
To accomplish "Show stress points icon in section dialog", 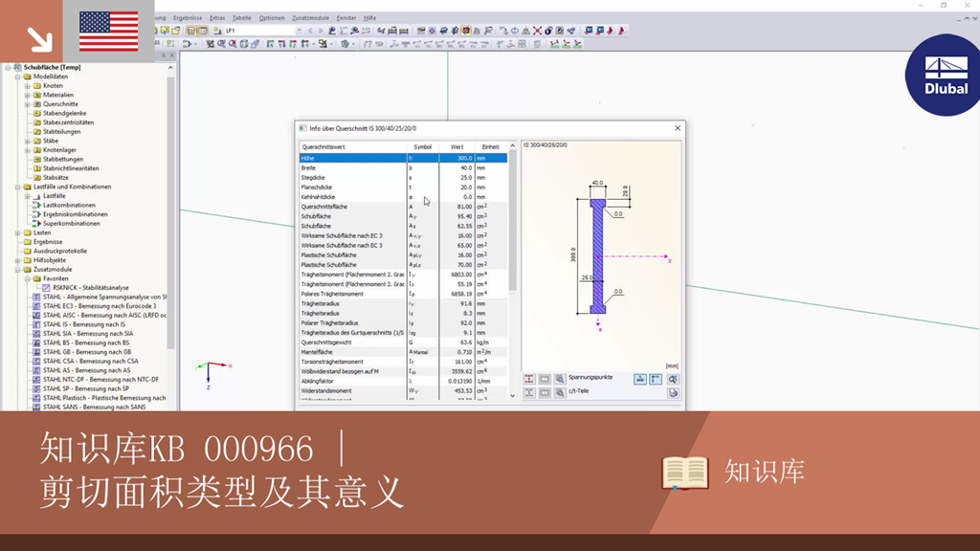I will [x=528, y=379].
